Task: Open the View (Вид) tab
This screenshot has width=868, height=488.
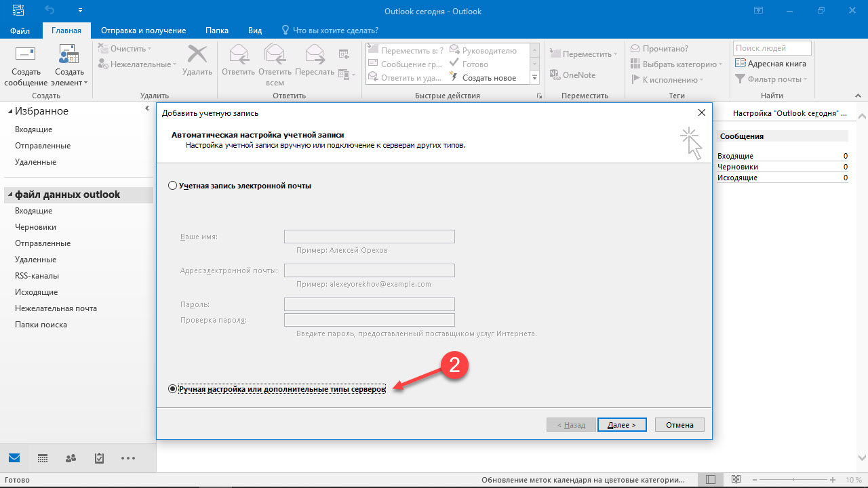Action: [x=255, y=30]
